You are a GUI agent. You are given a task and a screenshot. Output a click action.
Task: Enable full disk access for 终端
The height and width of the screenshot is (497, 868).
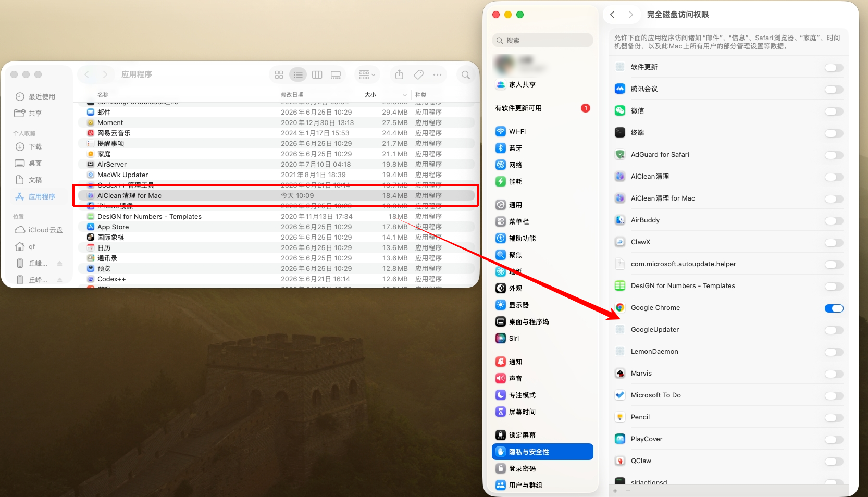coord(834,133)
